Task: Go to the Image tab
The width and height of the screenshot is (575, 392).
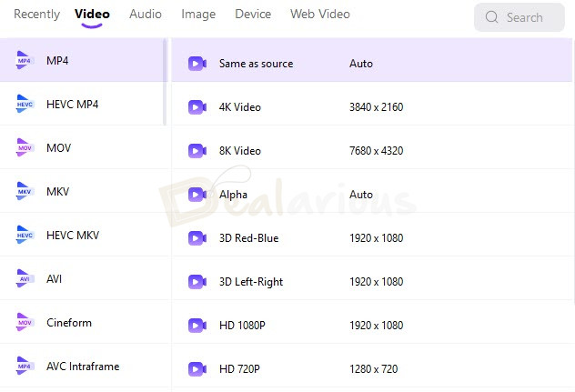Action: (x=198, y=14)
